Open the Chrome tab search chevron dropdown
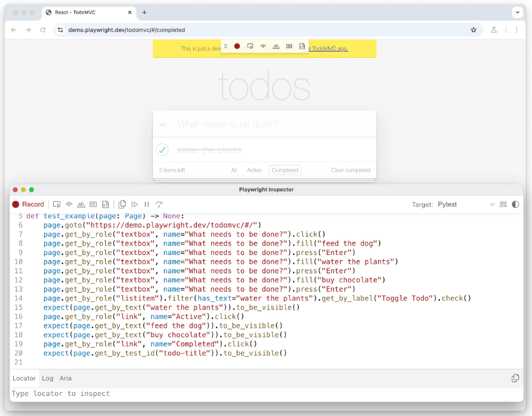 [517, 12]
